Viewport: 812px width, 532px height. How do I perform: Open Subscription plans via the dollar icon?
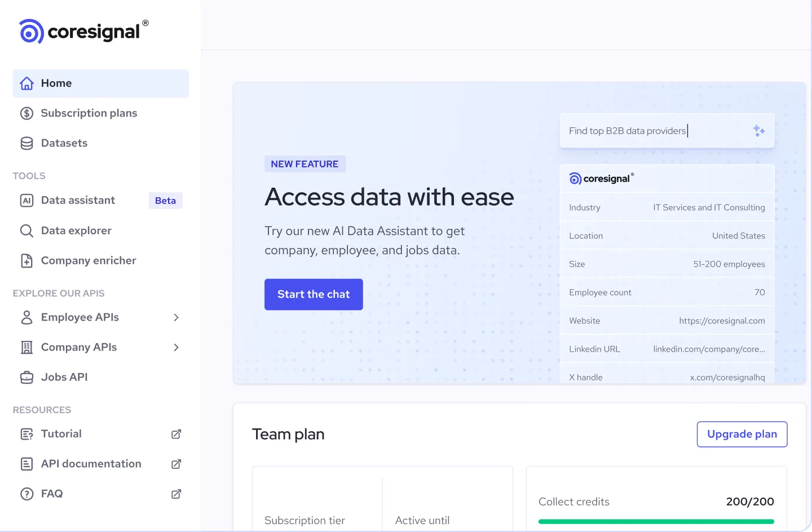click(x=27, y=113)
